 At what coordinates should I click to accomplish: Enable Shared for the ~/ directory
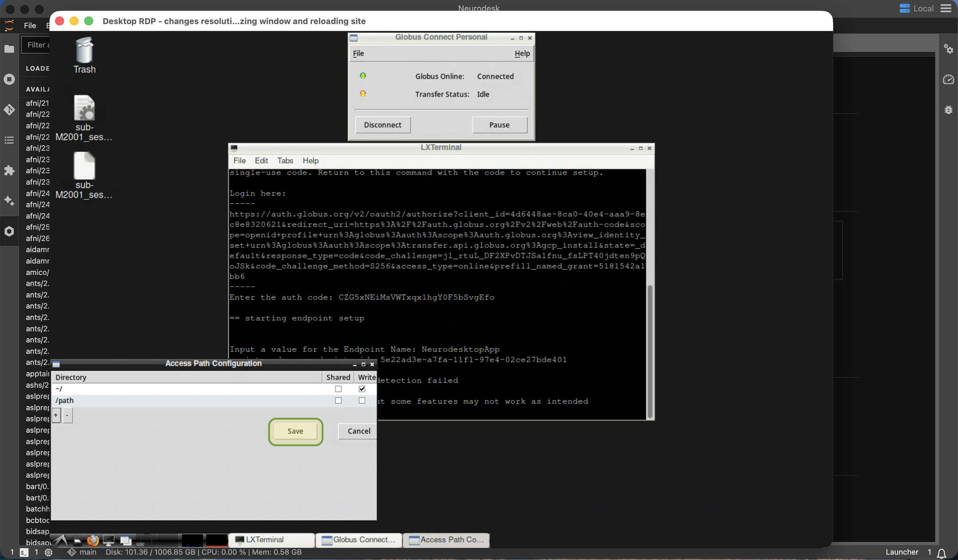[x=338, y=389]
